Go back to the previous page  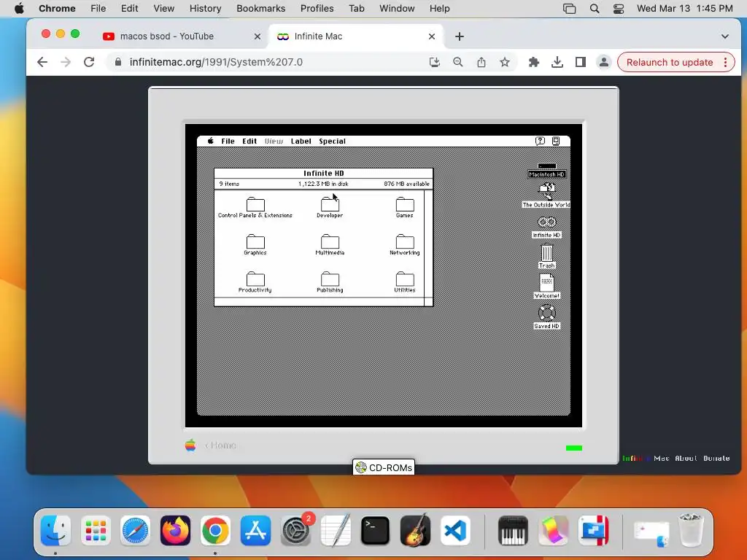(42, 62)
